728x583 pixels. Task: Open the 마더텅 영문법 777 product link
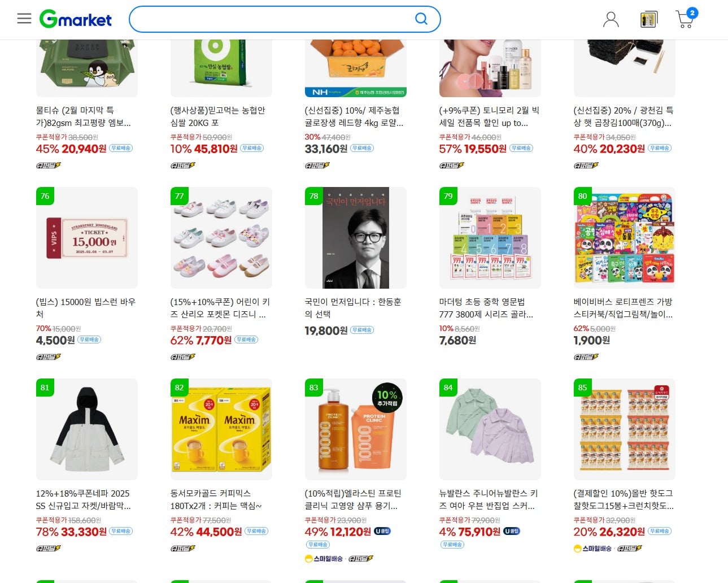tap(486, 308)
